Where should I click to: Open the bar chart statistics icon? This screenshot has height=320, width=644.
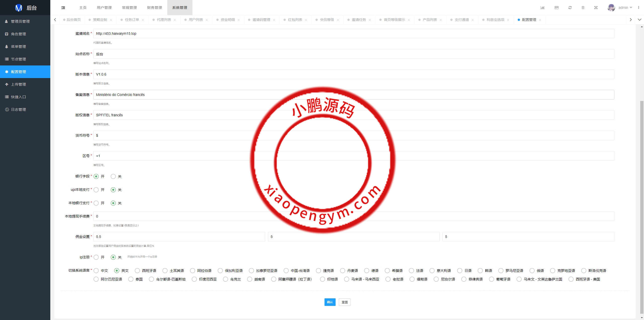(542, 8)
